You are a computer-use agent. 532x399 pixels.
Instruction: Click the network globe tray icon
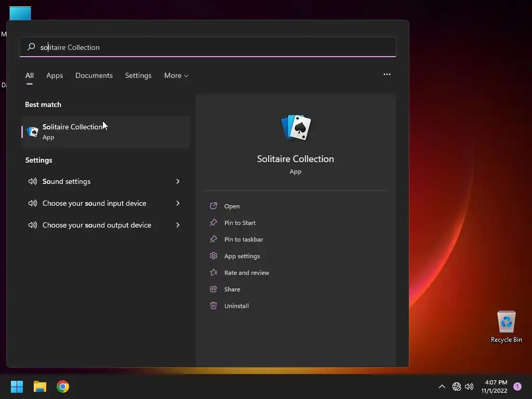(x=456, y=387)
